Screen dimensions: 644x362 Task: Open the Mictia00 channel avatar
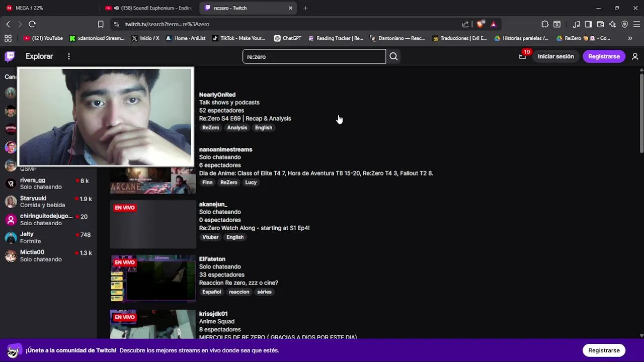tap(11, 256)
